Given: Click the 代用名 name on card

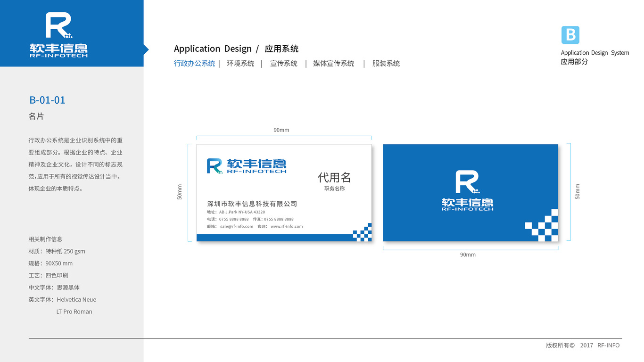Looking at the screenshot, I should tap(334, 177).
